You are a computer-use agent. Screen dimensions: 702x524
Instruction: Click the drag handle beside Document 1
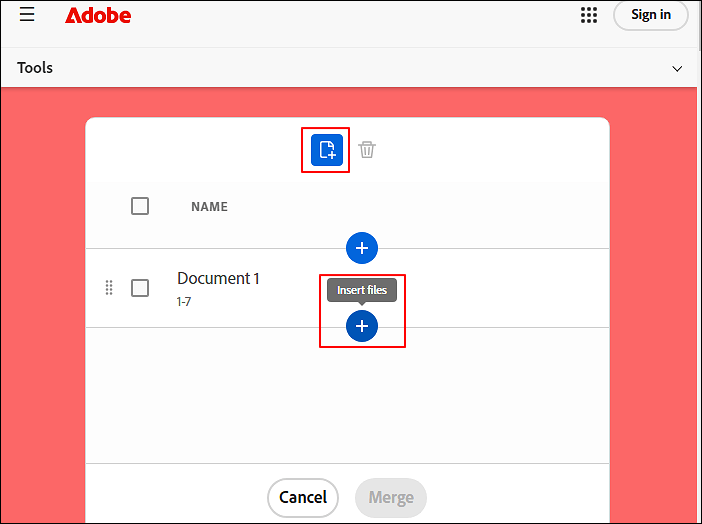[109, 288]
